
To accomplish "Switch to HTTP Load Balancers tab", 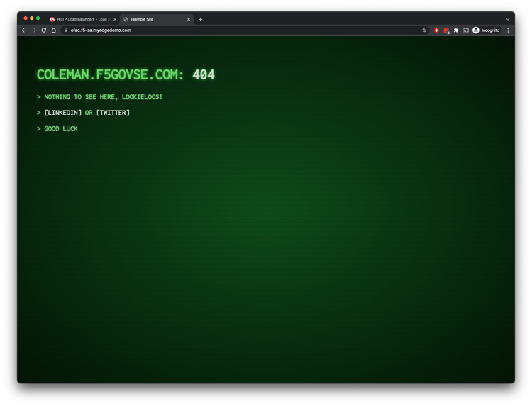I will (x=83, y=19).
